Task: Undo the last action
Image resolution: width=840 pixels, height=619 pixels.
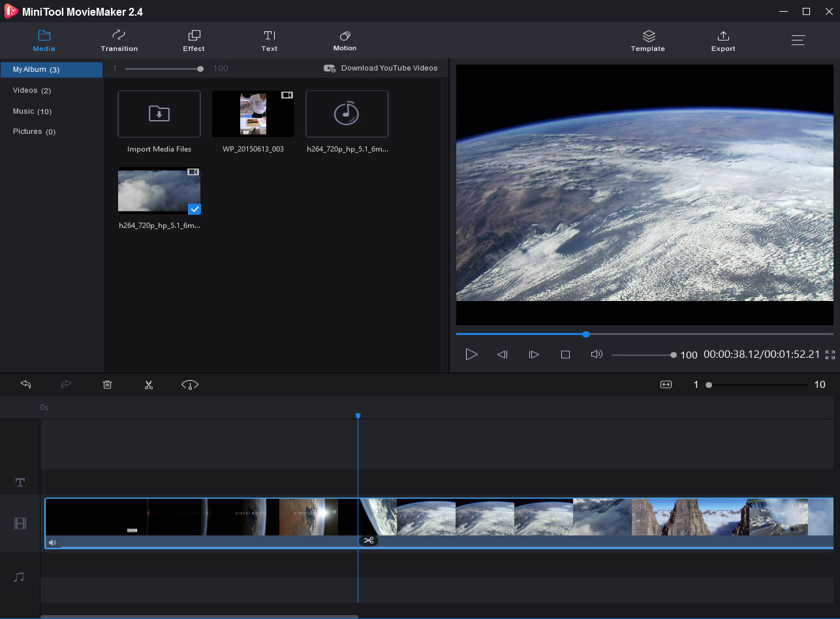Action: [x=26, y=385]
